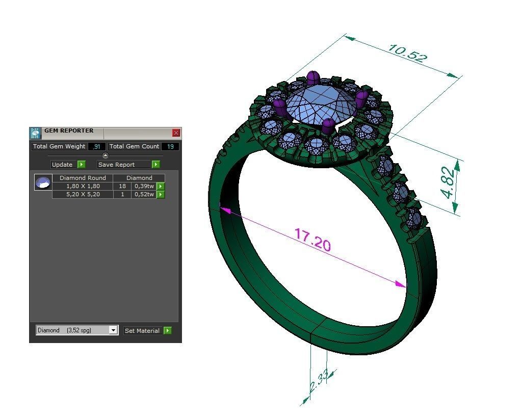Click the Total Gem Weight value field

pos(97,146)
